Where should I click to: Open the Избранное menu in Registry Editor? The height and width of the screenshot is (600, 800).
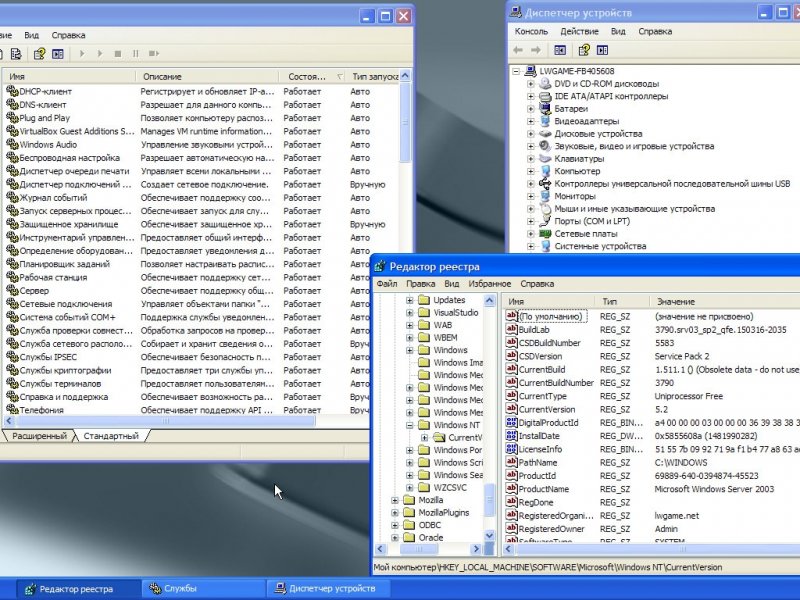(490, 284)
